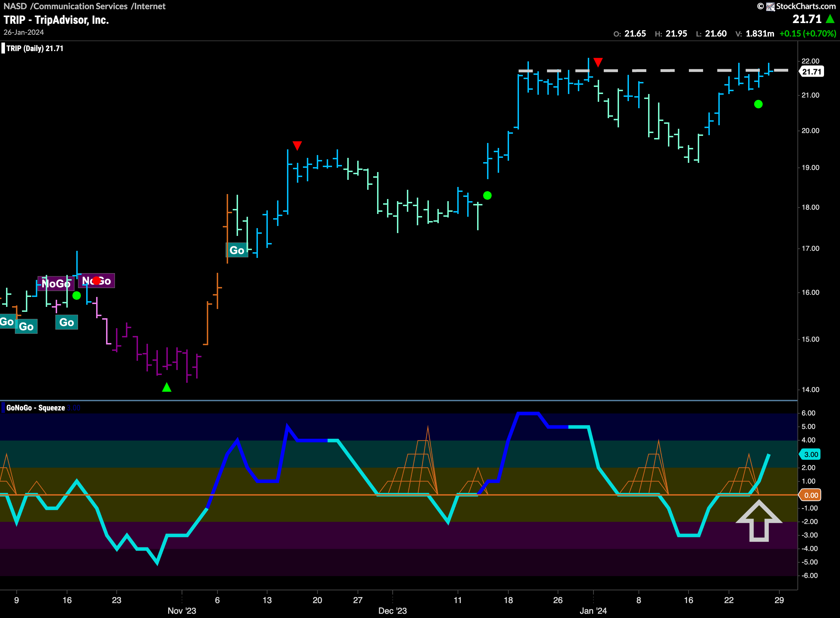The height and width of the screenshot is (618, 840).
Task: Select the Go label below the green October circle
Action: pyautogui.click(x=67, y=322)
